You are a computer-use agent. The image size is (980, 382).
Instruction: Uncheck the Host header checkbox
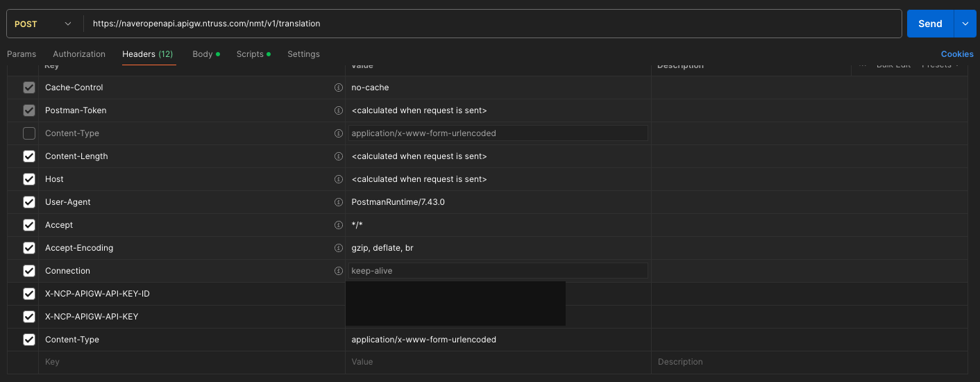click(x=29, y=179)
